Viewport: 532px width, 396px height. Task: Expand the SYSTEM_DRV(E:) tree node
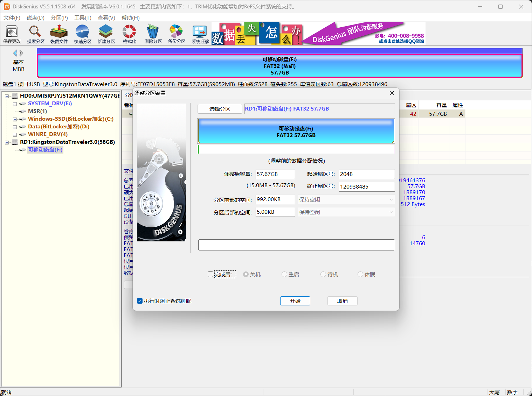(15, 104)
